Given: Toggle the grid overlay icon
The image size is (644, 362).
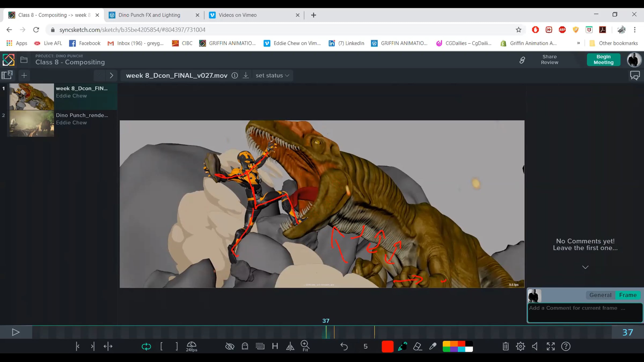Looking at the screenshot, I should (260, 346).
